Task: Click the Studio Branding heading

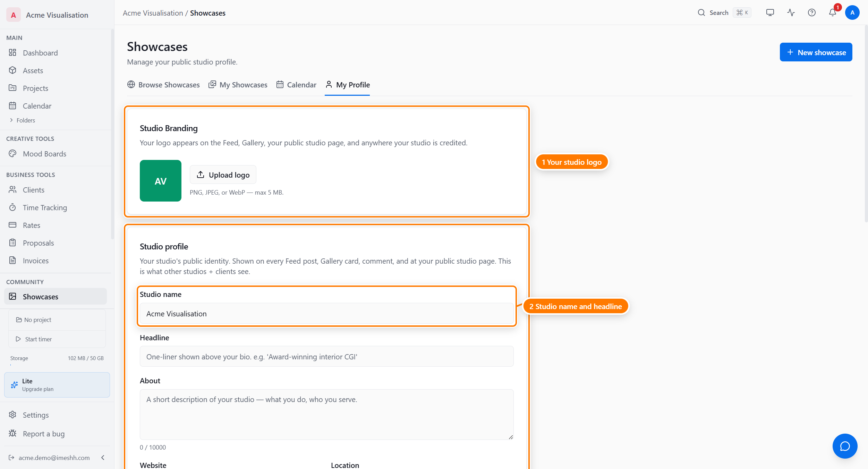Action: pyautogui.click(x=169, y=128)
